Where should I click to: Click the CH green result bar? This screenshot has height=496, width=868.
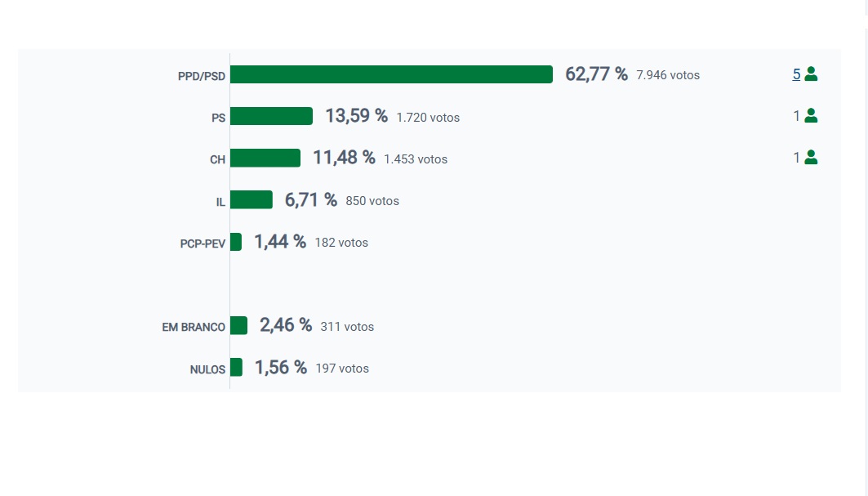click(x=265, y=158)
